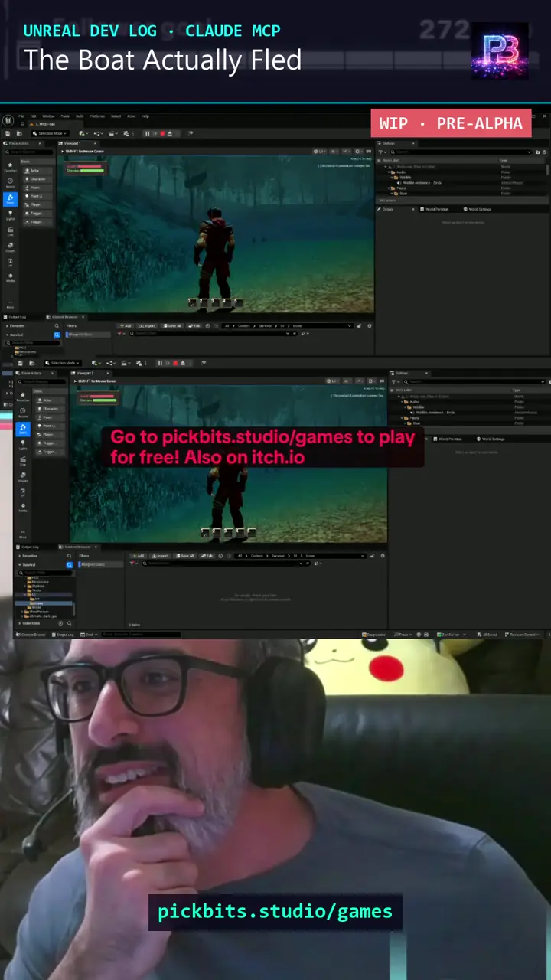Select Recent category in upper Place Actors panel
This screenshot has height=980, width=551.
(10, 182)
